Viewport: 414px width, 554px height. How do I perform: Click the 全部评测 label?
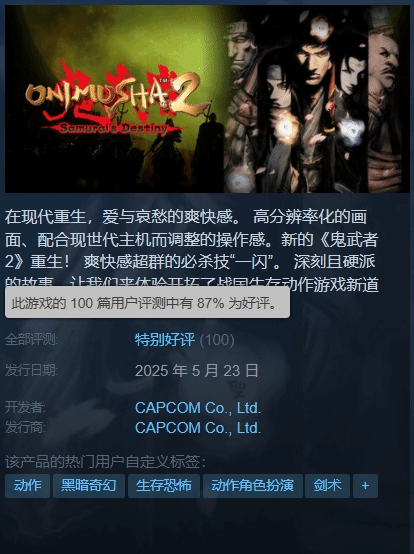click(31, 340)
